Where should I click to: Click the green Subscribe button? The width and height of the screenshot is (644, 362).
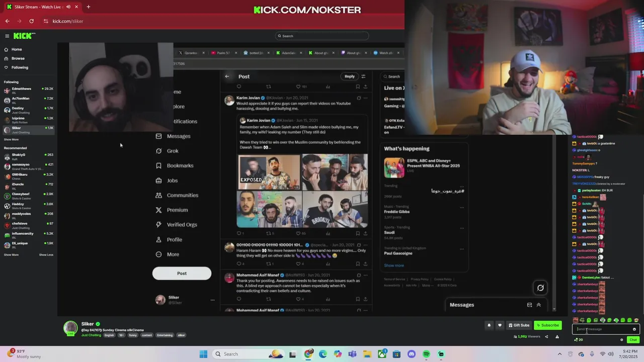[547, 325]
